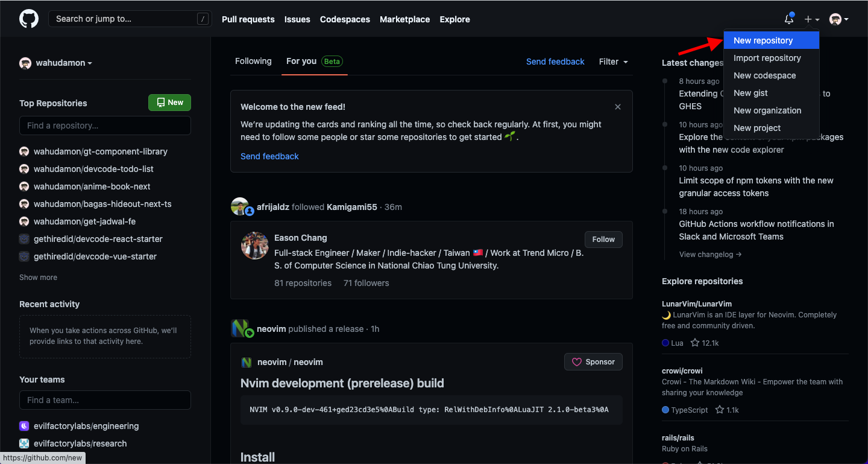The height and width of the screenshot is (464, 868).
Task: Open wahudamon/anime-book-next repository
Action: click(92, 186)
